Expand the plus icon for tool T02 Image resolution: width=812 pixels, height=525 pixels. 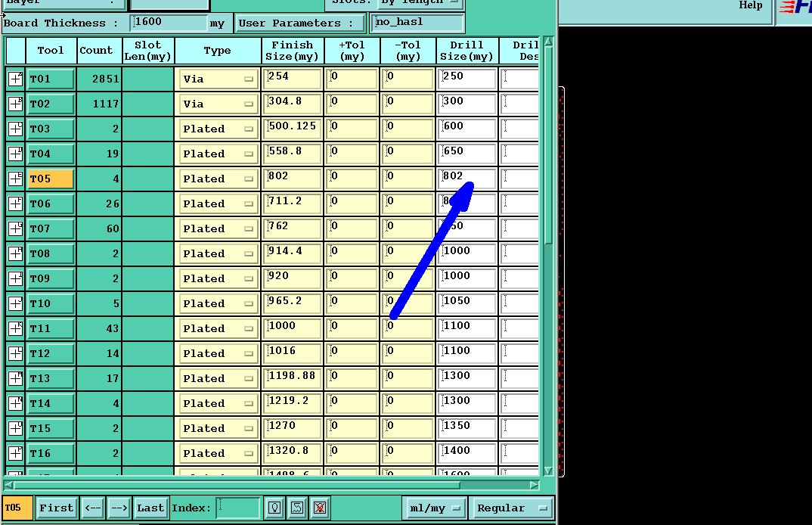[15, 104]
